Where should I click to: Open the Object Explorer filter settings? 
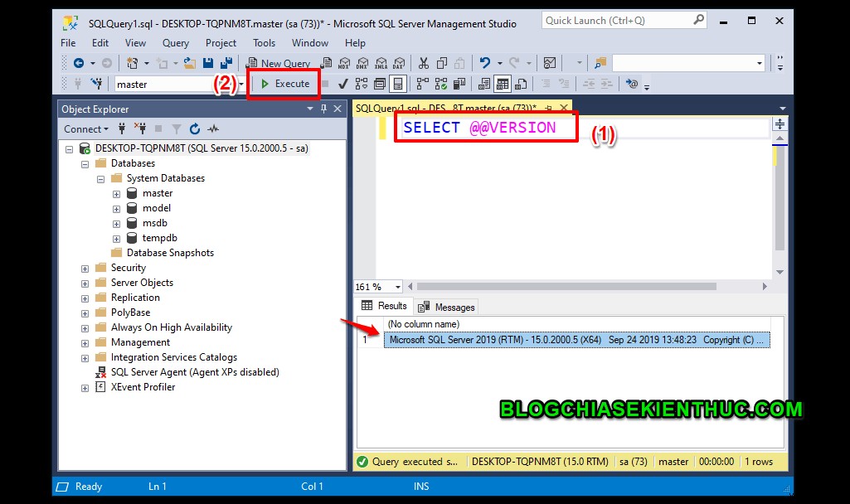tap(176, 128)
